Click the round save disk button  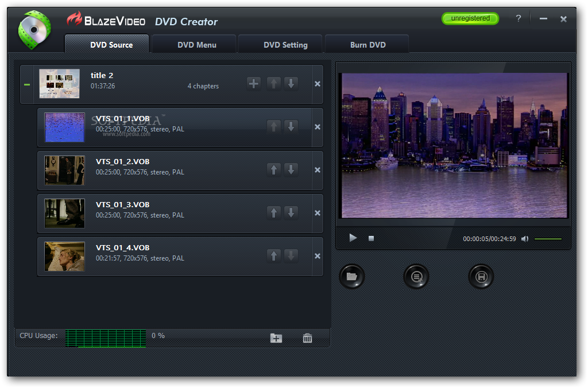pos(481,277)
